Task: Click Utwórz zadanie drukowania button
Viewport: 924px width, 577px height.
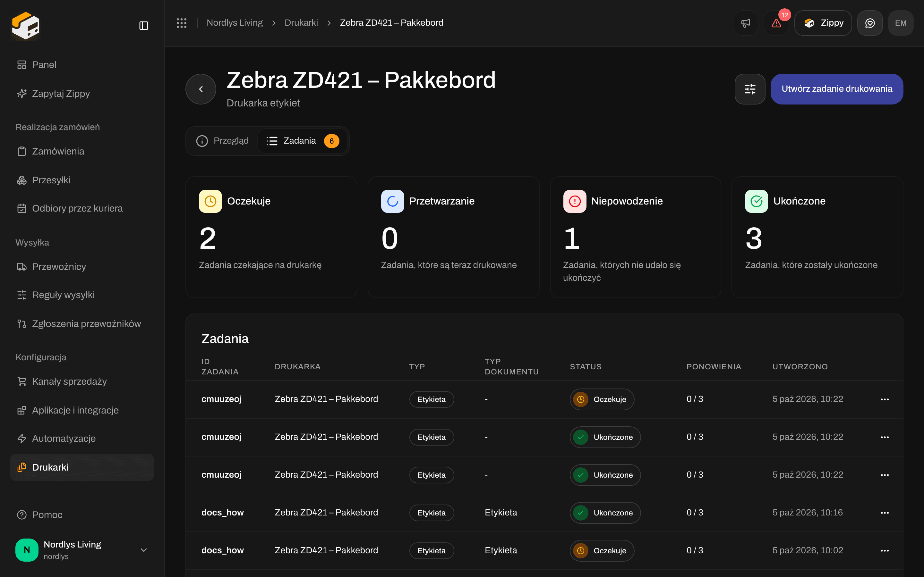Action: [836, 89]
